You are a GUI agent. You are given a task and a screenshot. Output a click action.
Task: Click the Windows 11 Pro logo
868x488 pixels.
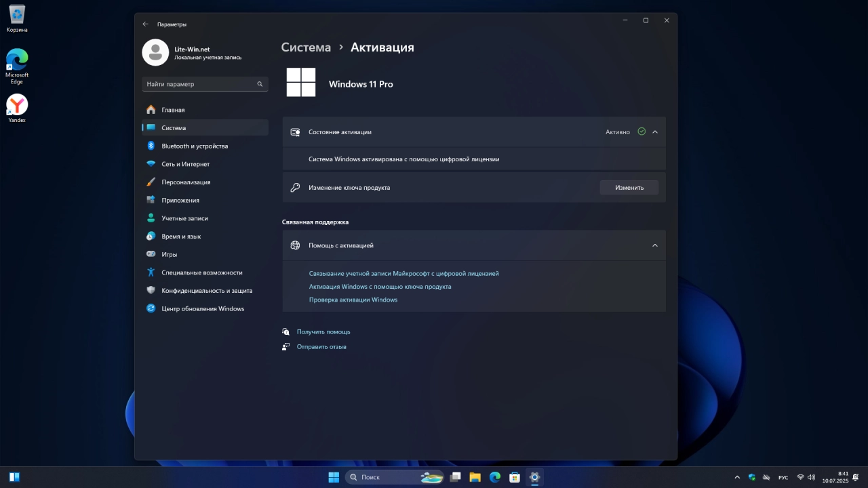301,82
